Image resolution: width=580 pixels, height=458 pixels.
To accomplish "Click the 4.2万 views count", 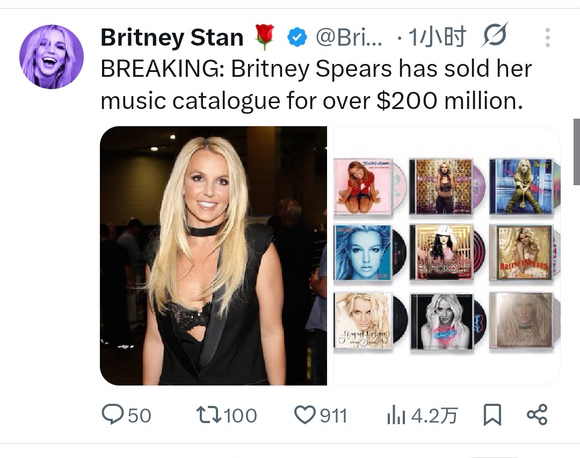I will click(435, 415).
